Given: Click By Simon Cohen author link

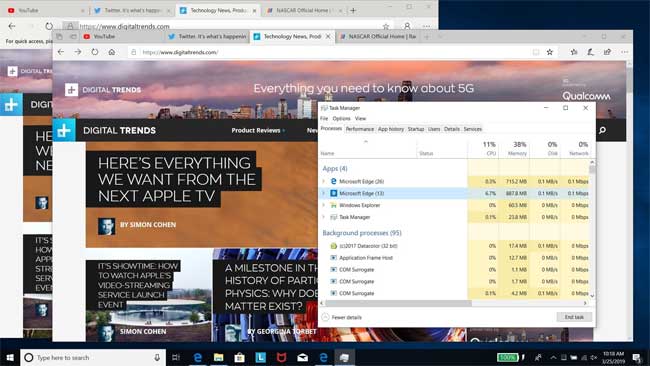Looking at the screenshot, I should (148, 225).
